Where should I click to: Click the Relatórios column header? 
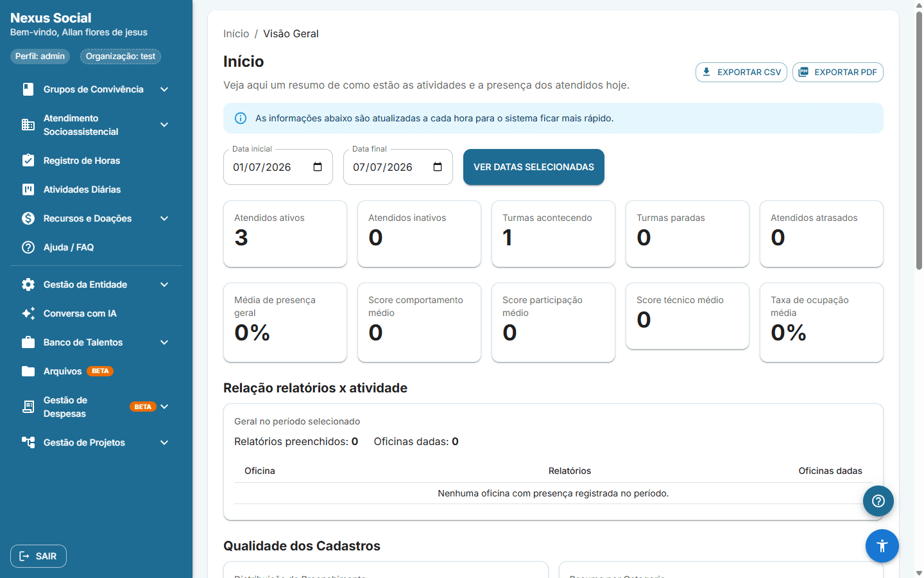[570, 471]
